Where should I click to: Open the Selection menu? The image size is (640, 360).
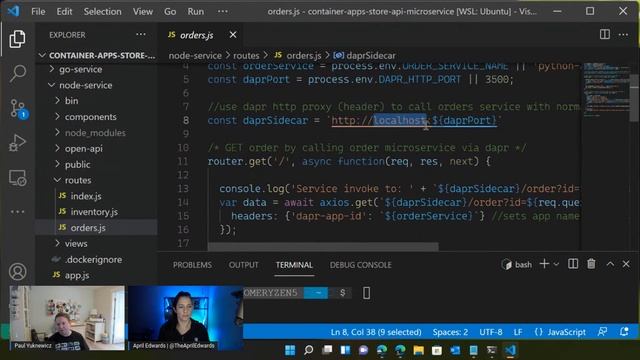coord(102,11)
